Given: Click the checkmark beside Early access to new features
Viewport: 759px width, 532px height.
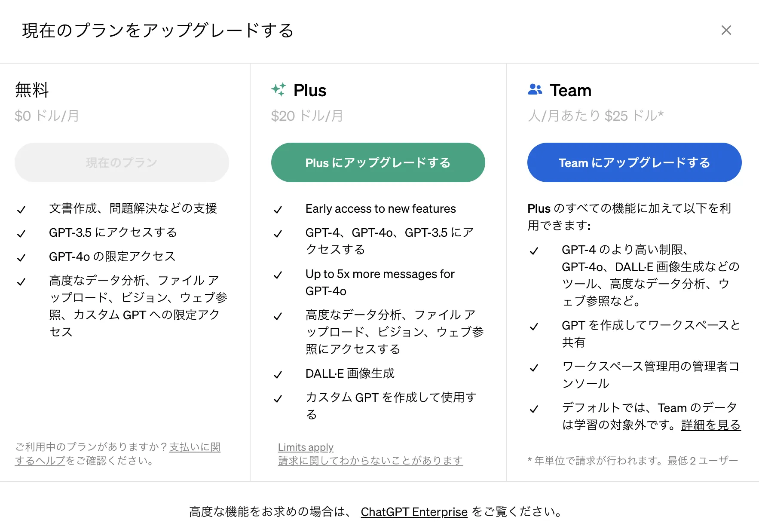Looking at the screenshot, I should coord(279,209).
